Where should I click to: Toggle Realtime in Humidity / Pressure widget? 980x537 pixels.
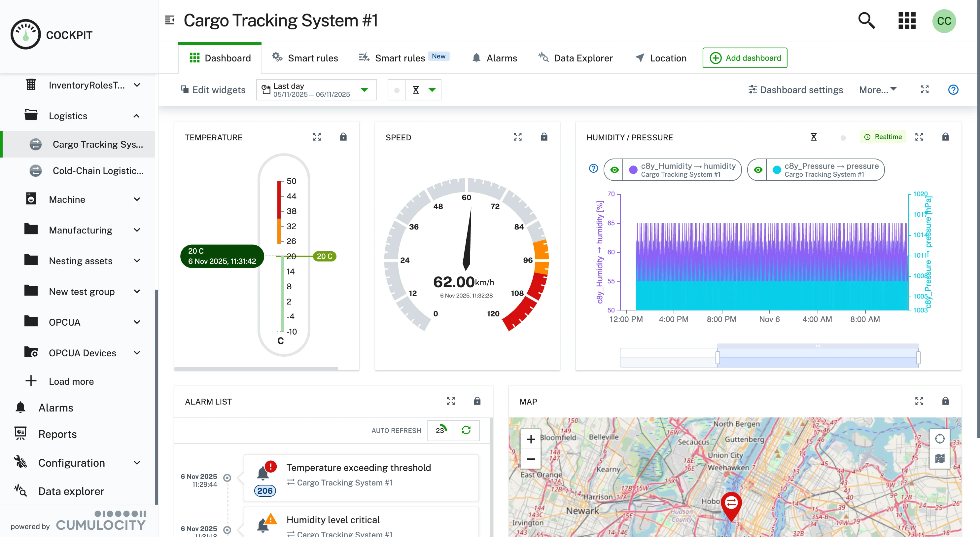pyautogui.click(x=883, y=137)
